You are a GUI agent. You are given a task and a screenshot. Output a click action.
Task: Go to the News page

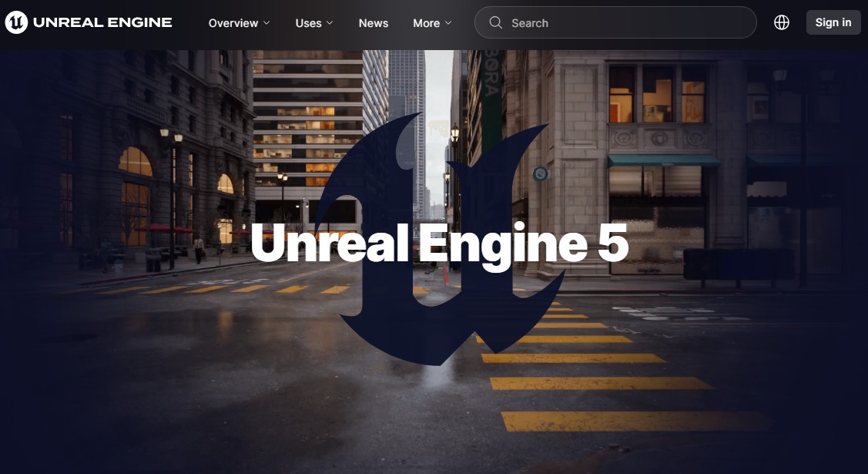373,22
